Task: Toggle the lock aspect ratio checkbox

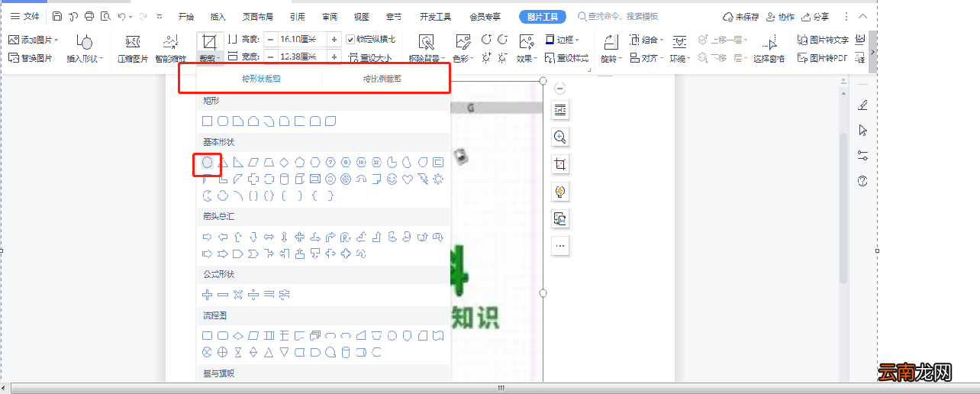Action: point(350,39)
